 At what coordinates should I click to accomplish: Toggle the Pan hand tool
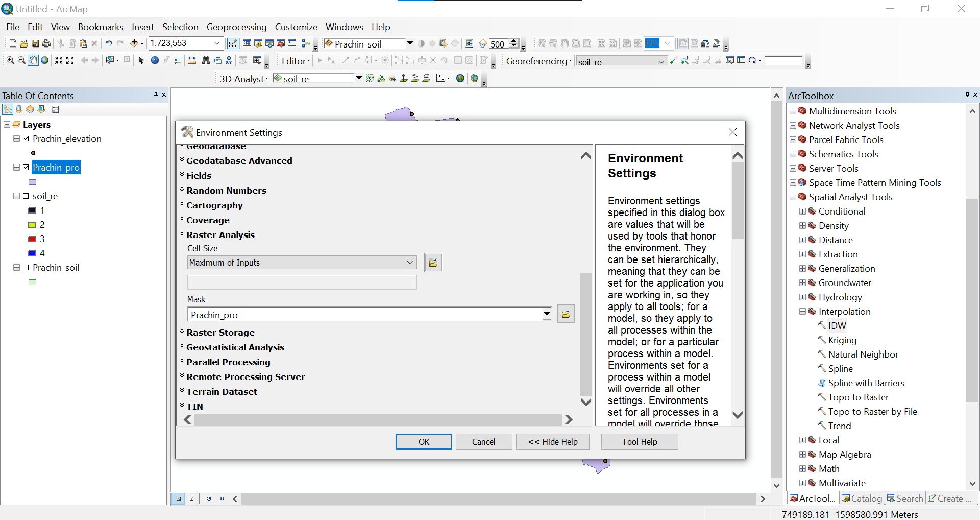tap(33, 60)
